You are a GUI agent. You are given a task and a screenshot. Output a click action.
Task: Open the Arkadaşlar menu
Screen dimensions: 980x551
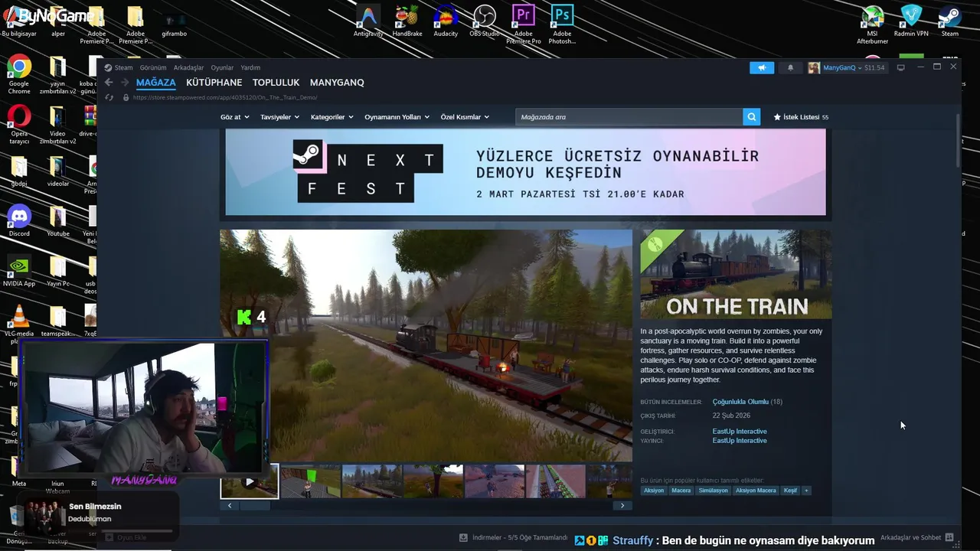click(188, 67)
